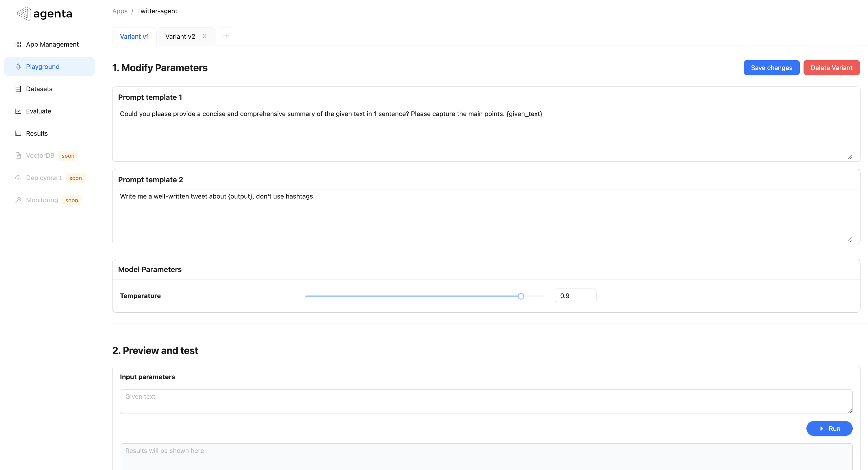Click Prompt template 2 resize handle
Screen dimensions: 868x470
click(850, 240)
